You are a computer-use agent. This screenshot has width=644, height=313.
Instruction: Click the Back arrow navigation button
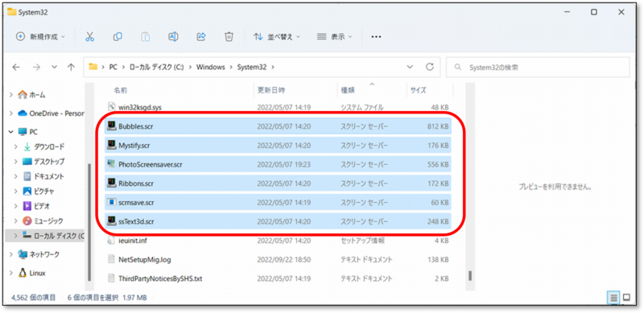(x=16, y=68)
